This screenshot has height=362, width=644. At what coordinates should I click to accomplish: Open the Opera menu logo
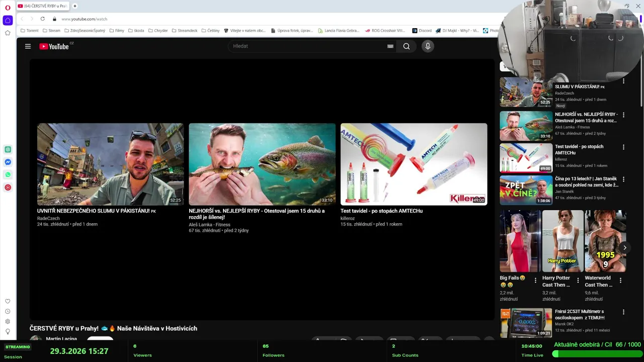[x=8, y=8]
